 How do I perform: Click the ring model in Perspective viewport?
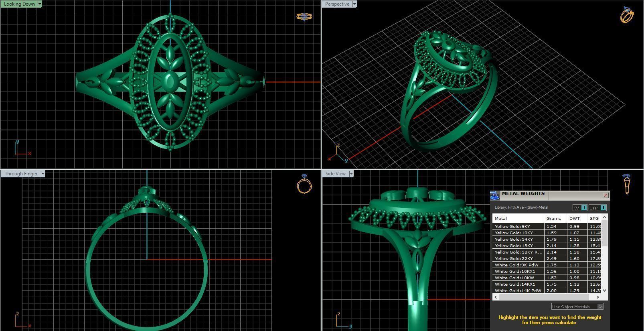click(x=449, y=90)
